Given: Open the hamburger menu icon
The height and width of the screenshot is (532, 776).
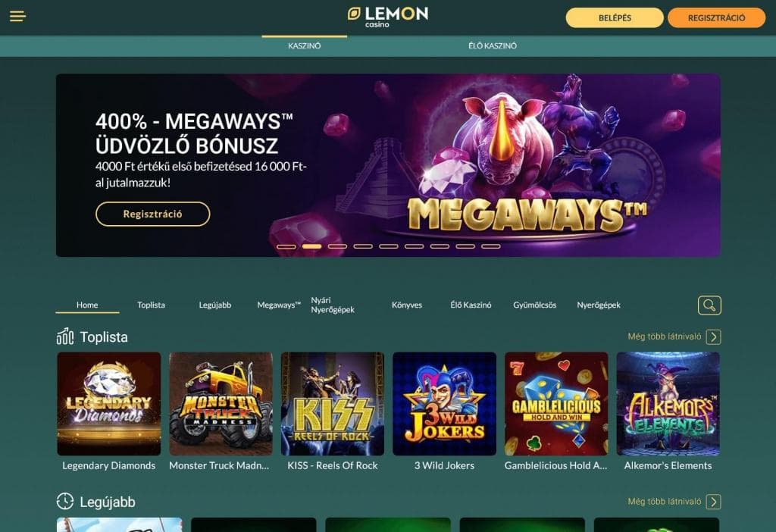Looking at the screenshot, I should tap(18, 17).
